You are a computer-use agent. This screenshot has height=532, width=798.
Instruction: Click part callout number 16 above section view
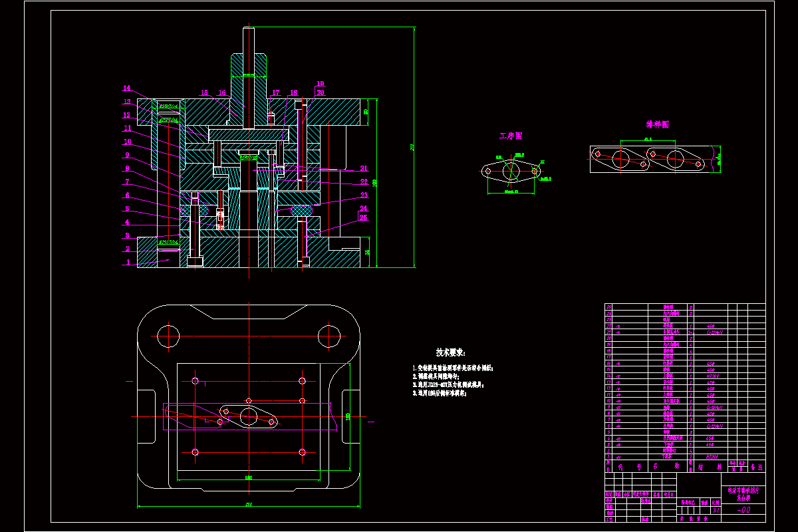222,93
